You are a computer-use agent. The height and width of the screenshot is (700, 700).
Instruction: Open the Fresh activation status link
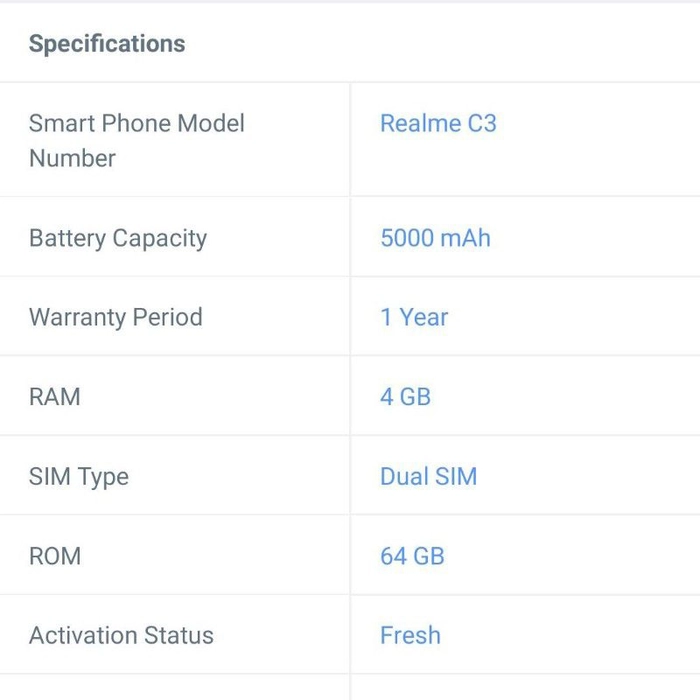click(x=410, y=635)
